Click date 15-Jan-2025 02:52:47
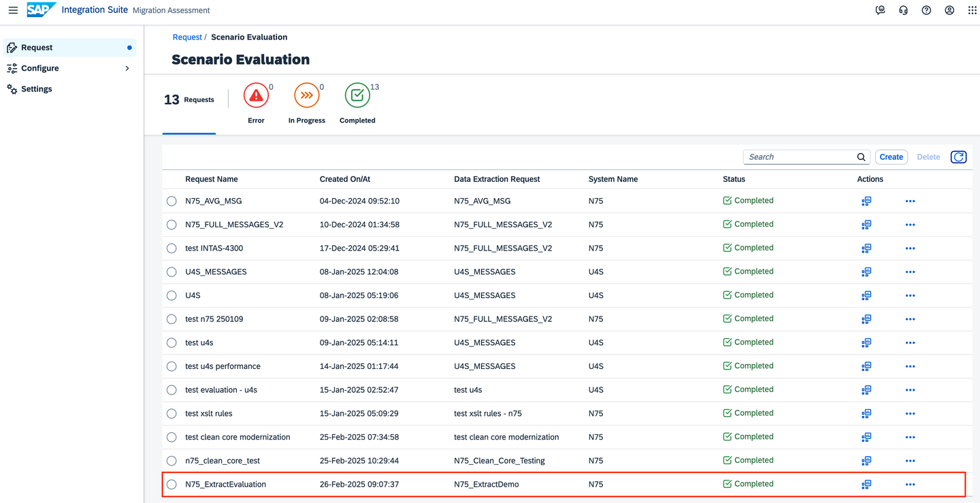980x503 pixels. [359, 390]
